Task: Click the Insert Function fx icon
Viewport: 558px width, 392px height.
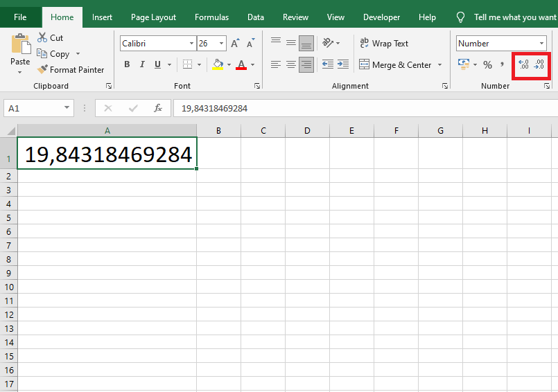Action: pyautogui.click(x=158, y=108)
